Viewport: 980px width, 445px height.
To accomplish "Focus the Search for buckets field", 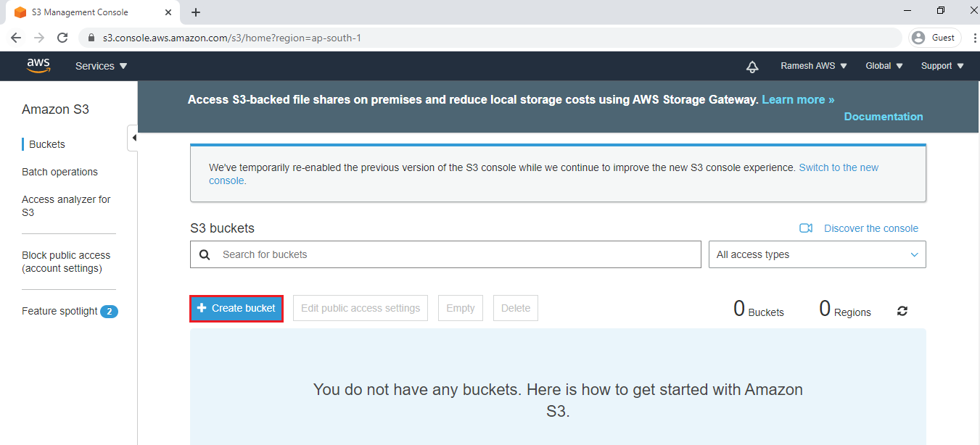I will 445,254.
